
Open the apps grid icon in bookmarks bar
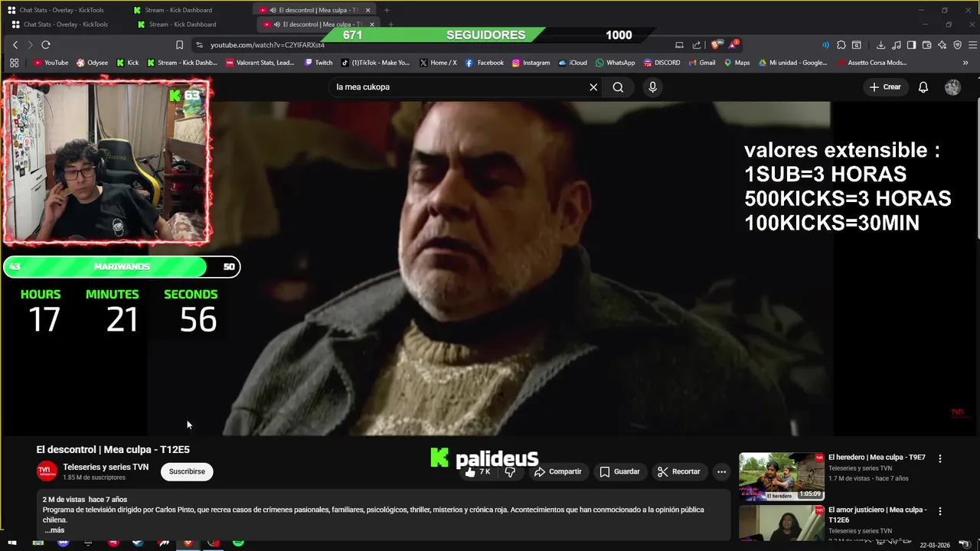[x=14, y=63]
